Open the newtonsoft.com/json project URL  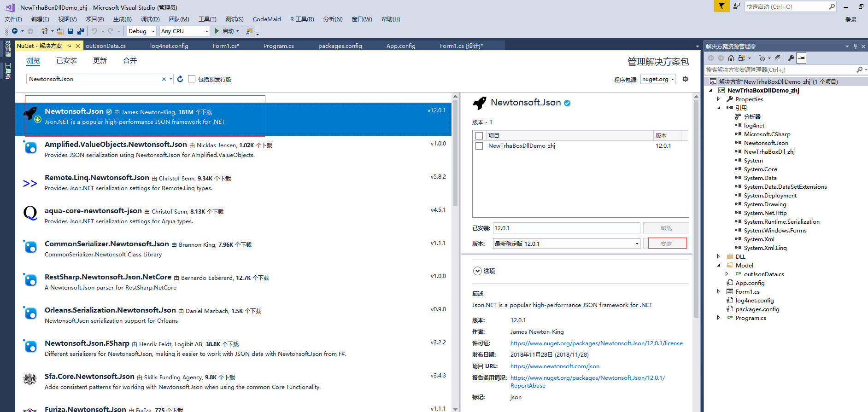tap(555, 366)
